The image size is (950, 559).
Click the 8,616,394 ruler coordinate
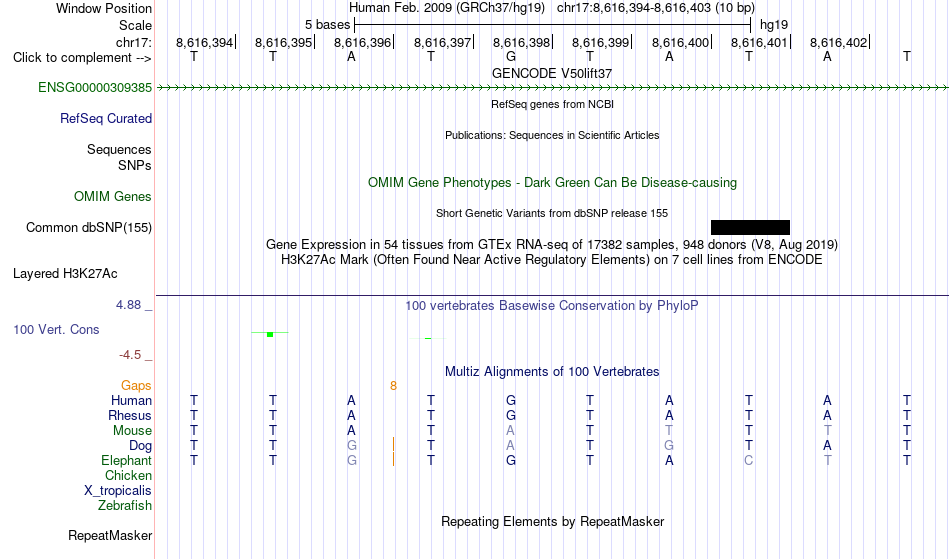pyautogui.click(x=205, y=42)
